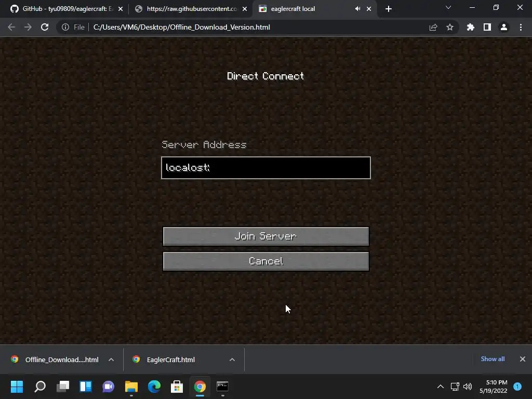Close the raw.githubusercontent tab

coord(245,9)
